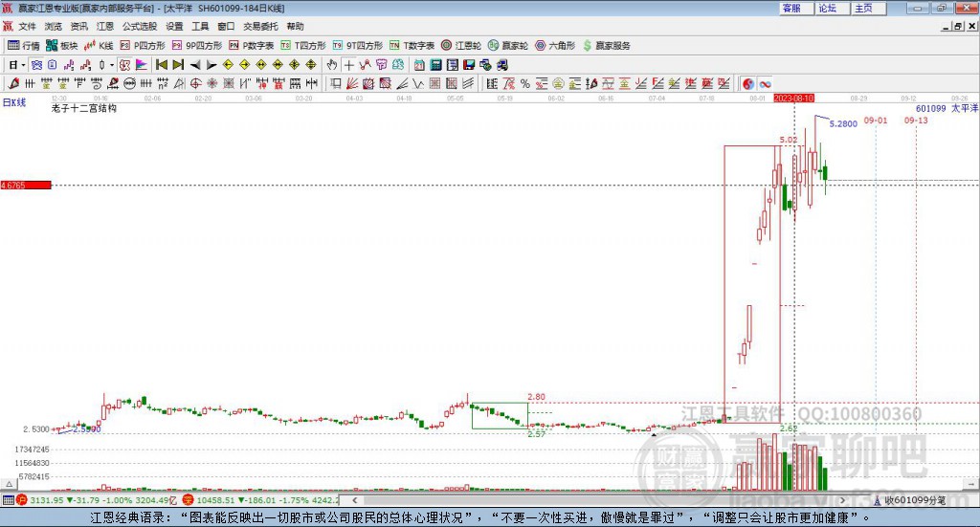Image resolution: width=980 pixels, height=527 pixels.
Task: Open the 浏览 menu
Action: (54, 26)
